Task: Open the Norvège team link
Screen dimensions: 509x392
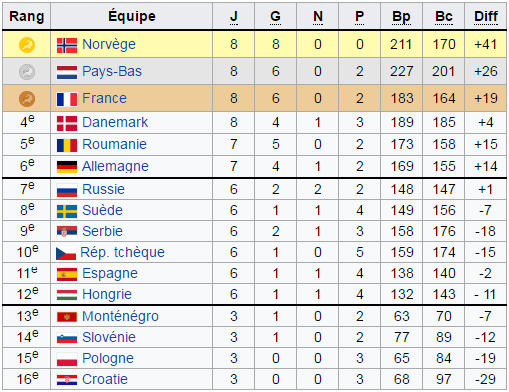Action: click(x=109, y=44)
